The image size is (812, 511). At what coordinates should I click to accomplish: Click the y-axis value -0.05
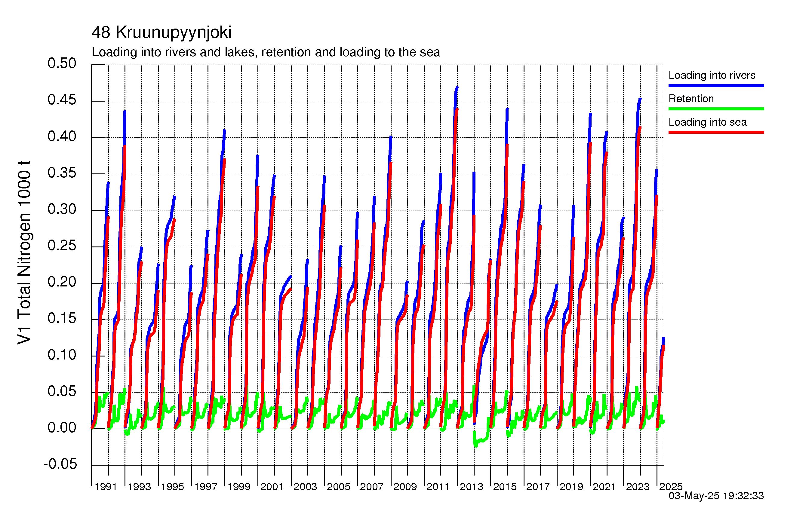[x=60, y=464]
